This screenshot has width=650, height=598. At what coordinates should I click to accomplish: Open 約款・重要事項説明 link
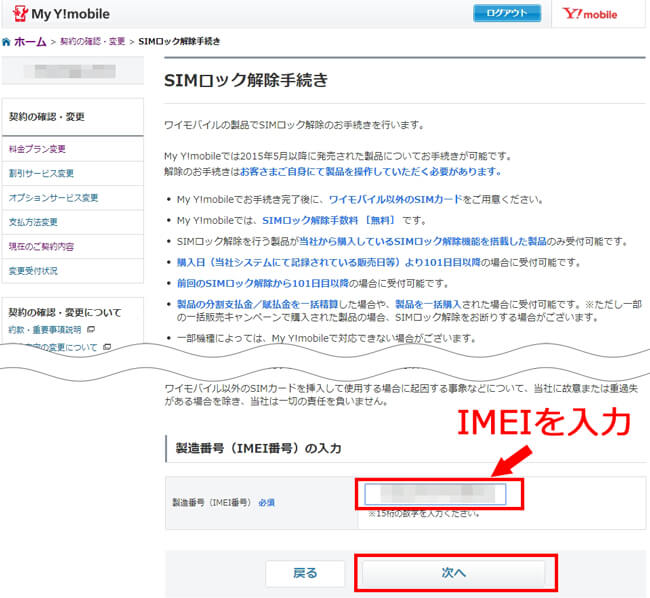click(45, 330)
